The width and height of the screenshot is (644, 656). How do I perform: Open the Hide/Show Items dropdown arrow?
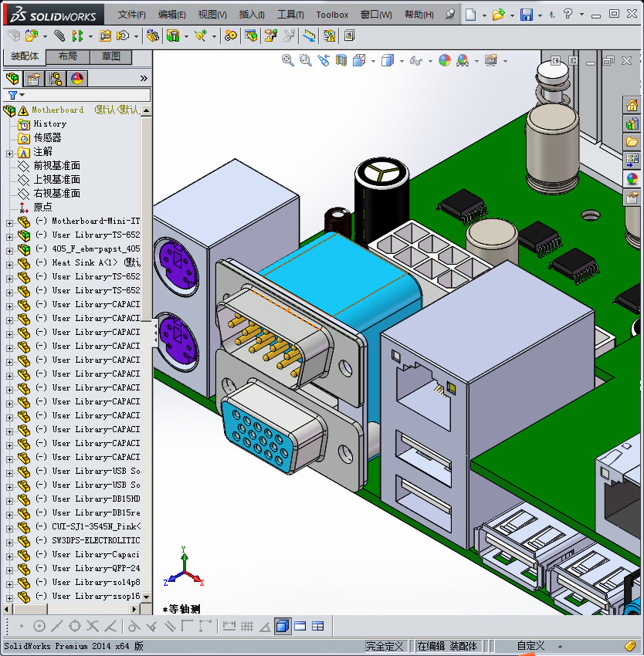click(430, 62)
